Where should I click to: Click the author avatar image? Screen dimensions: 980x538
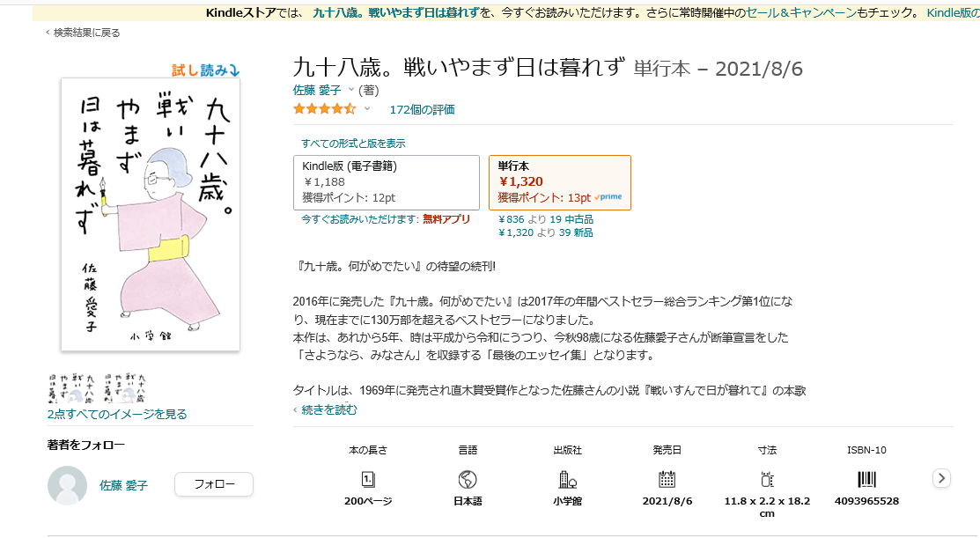(68, 485)
